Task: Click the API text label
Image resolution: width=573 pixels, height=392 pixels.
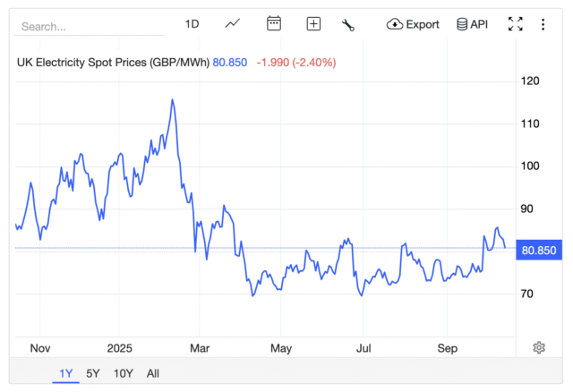Action: point(479,24)
